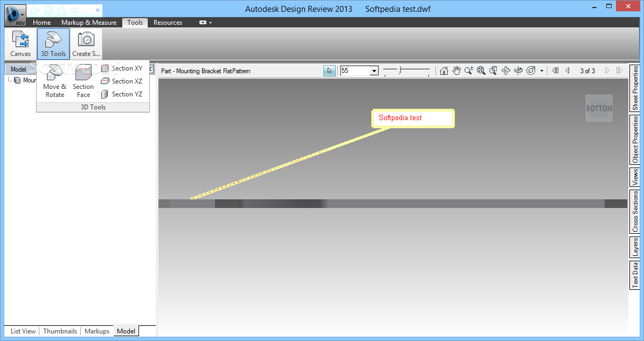Click the last sheet arrow
This screenshot has height=341, width=644.
(619, 71)
